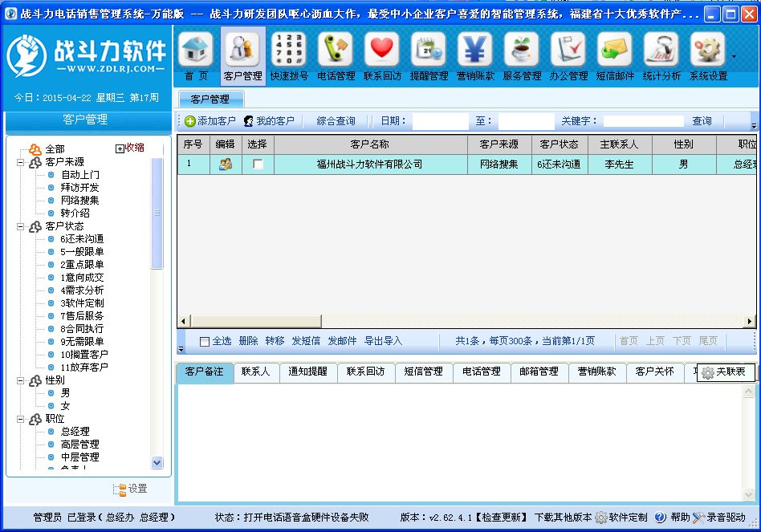The width and height of the screenshot is (761, 532).
Task: Click the 我的客户 person icon
Action: (249, 121)
